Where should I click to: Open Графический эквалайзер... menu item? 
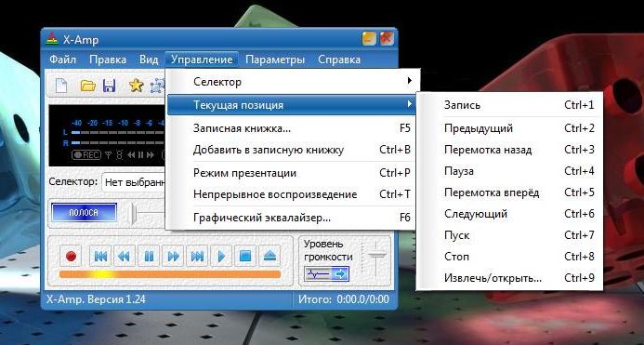(292, 218)
